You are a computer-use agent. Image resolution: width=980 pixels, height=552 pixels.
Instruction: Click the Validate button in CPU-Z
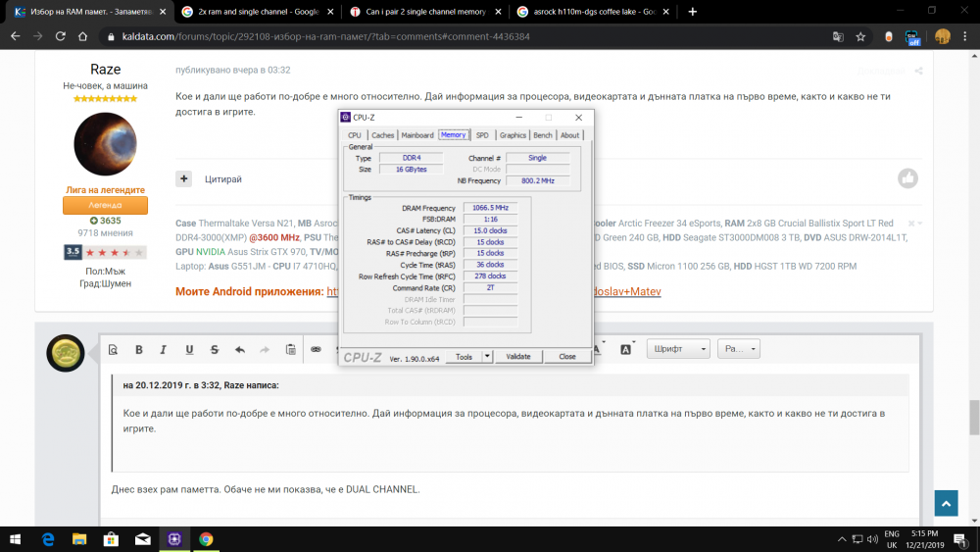[518, 356]
